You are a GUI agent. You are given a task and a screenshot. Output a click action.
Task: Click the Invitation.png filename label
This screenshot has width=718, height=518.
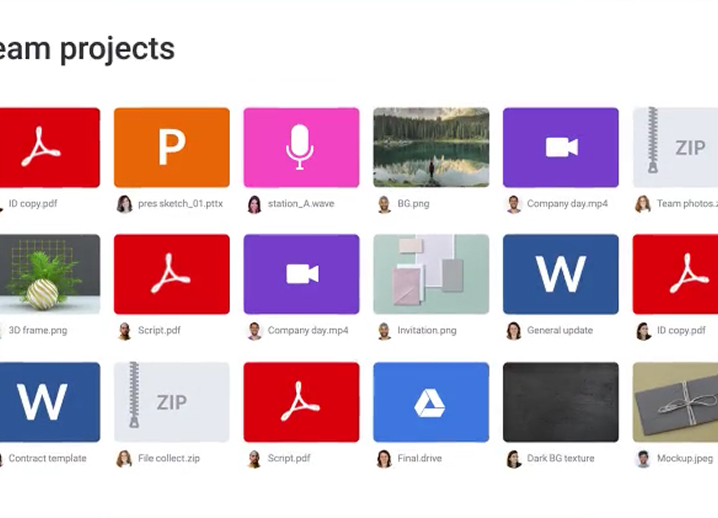[x=426, y=331]
